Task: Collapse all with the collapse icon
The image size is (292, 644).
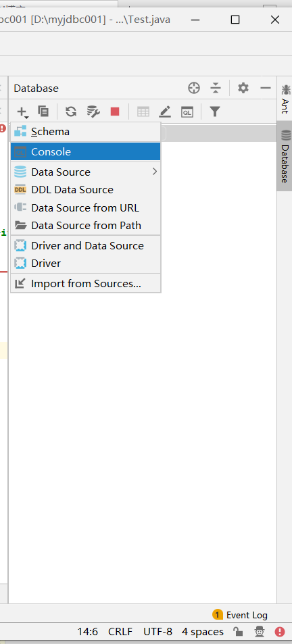Action: 216,88
